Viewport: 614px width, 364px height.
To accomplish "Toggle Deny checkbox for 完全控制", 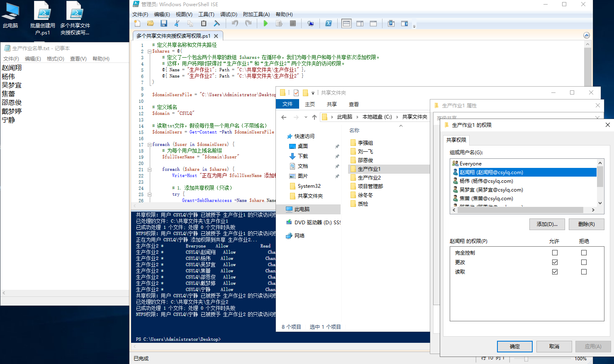I will 584,252.
